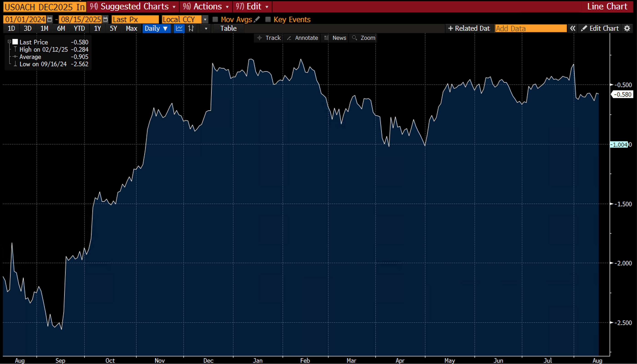Select the line chart type icon
Screen dimensions: 637x364
[179, 28]
